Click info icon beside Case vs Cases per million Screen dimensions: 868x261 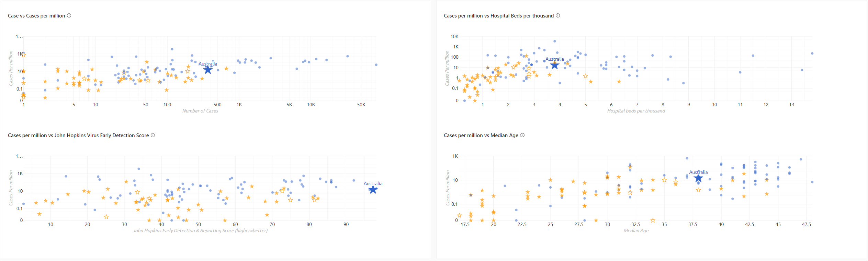click(x=69, y=15)
